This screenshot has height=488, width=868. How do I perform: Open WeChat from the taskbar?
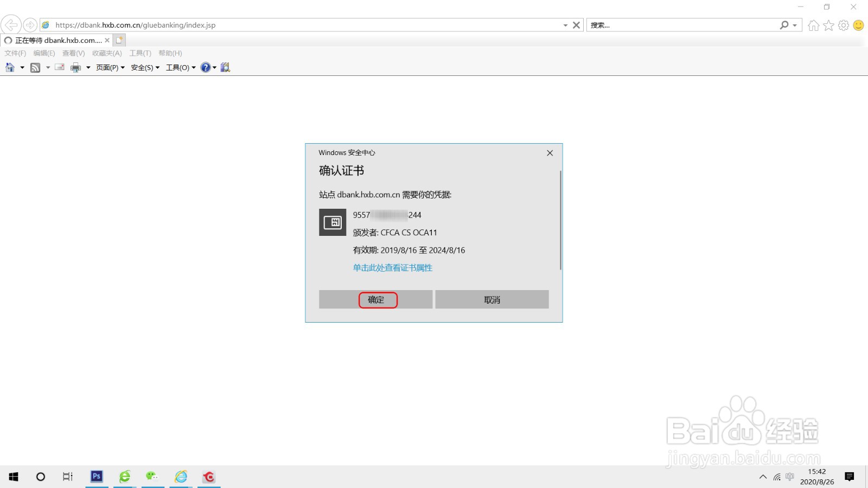pyautogui.click(x=152, y=477)
